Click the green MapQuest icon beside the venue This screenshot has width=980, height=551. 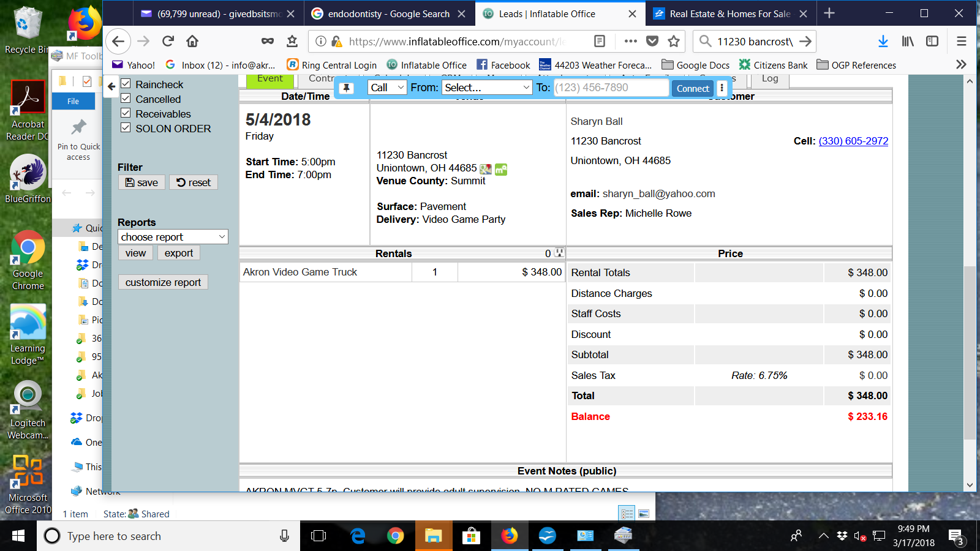(501, 169)
